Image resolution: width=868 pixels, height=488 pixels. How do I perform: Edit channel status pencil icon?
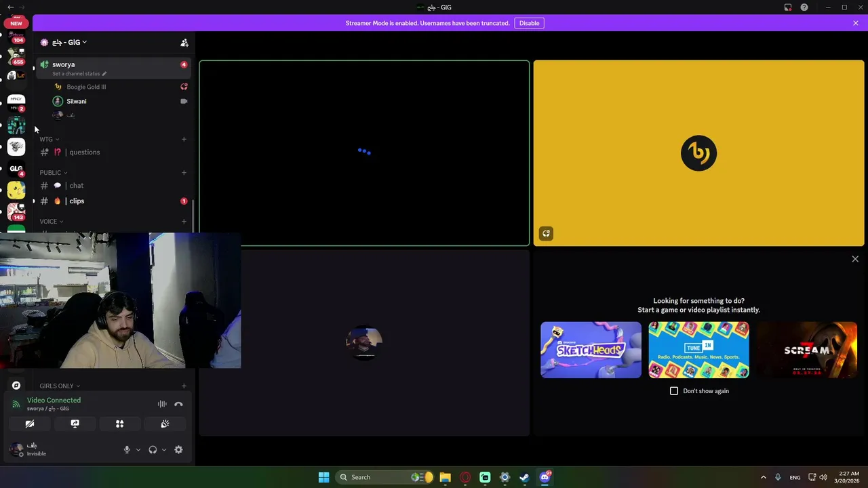coord(104,73)
